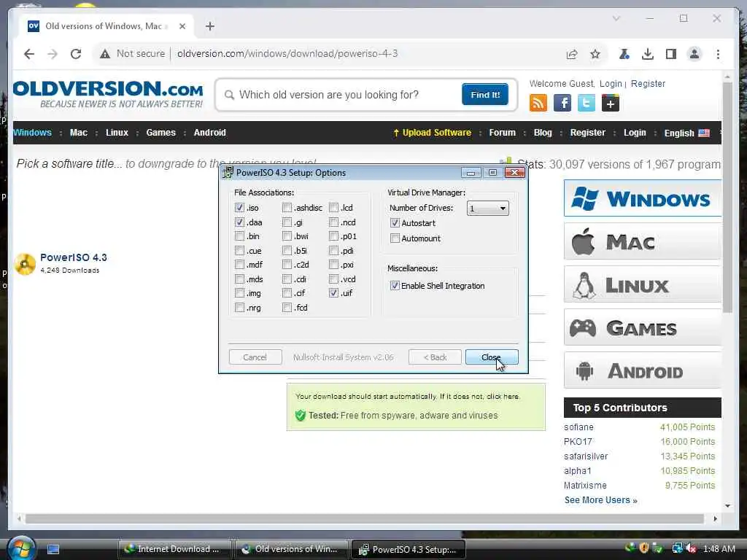Click the security shield tray icon

tap(644, 548)
